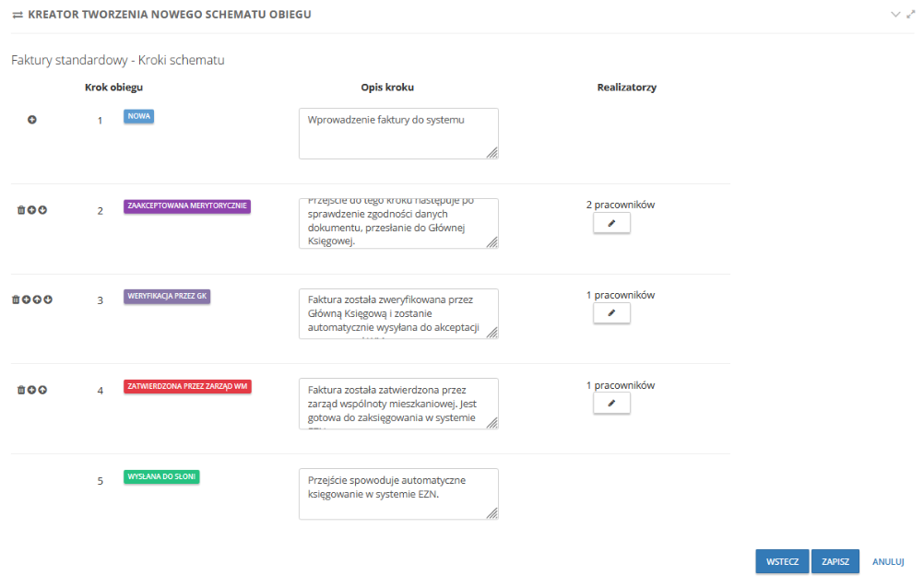
Task: Edit realizatorzy for Weryfikacja przez GK step
Action: [611, 312]
